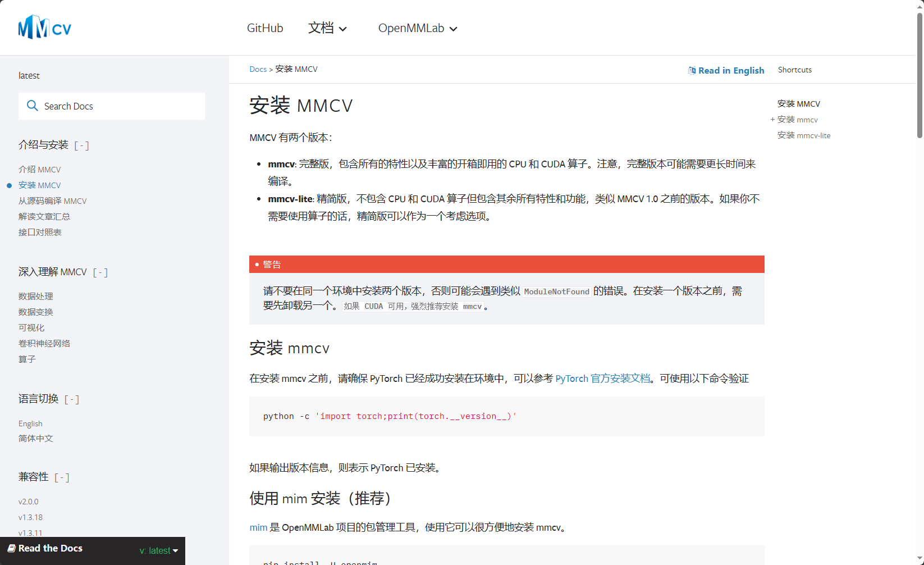The width and height of the screenshot is (924, 565).
Task: Click the MMCV logo
Action: point(44,26)
